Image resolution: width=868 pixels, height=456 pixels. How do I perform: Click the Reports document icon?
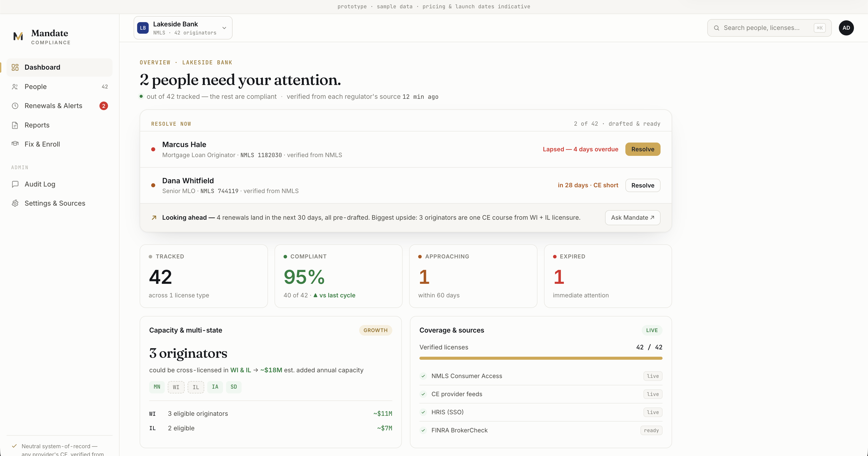tap(15, 125)
